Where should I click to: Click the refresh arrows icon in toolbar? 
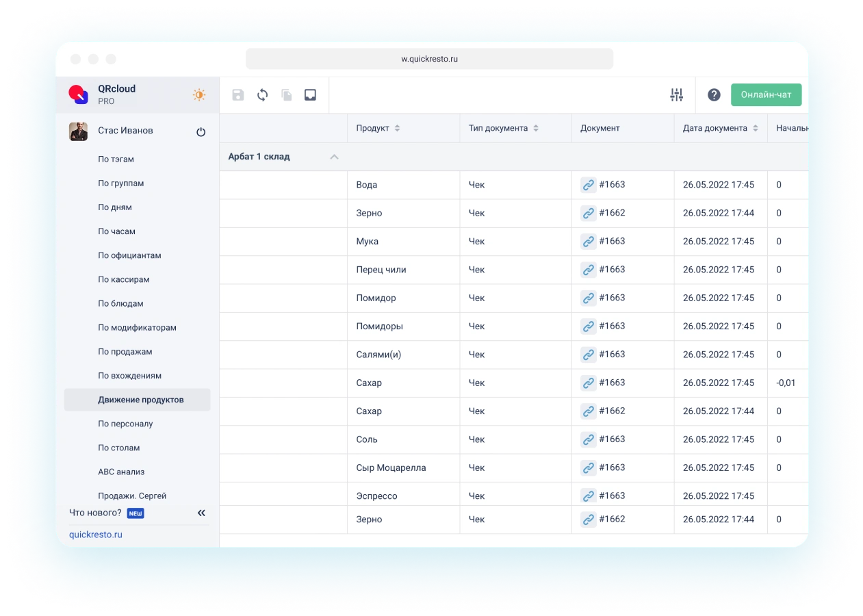(262, 95)
